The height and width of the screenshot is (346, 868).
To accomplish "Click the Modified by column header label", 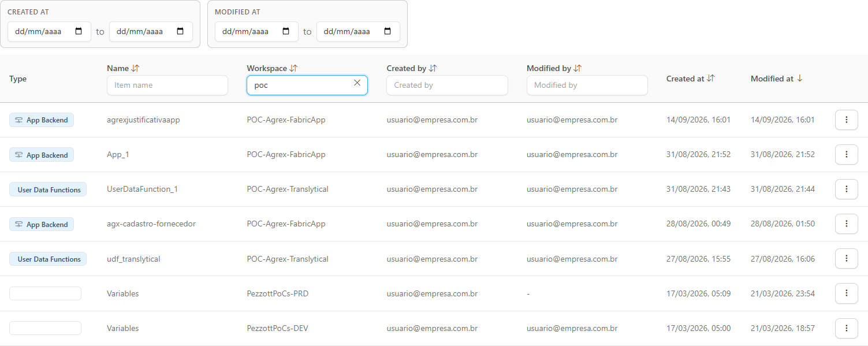I will coord(549,68).
